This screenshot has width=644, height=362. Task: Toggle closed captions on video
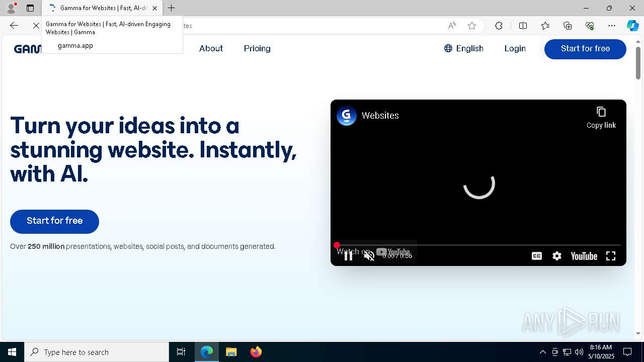click(x=537, y=256)
